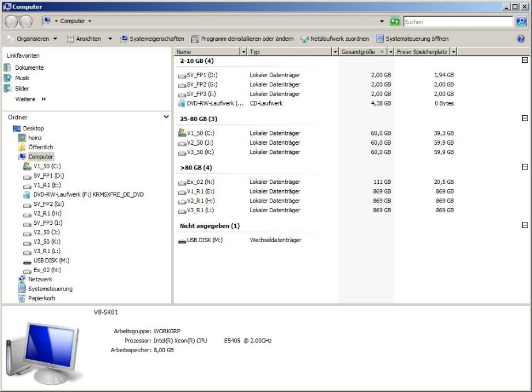Click the green refresh button in address bar

coord(395,21)
